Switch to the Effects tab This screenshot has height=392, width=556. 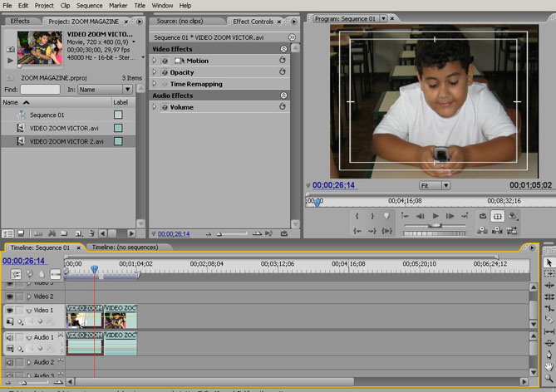(20, 21)
